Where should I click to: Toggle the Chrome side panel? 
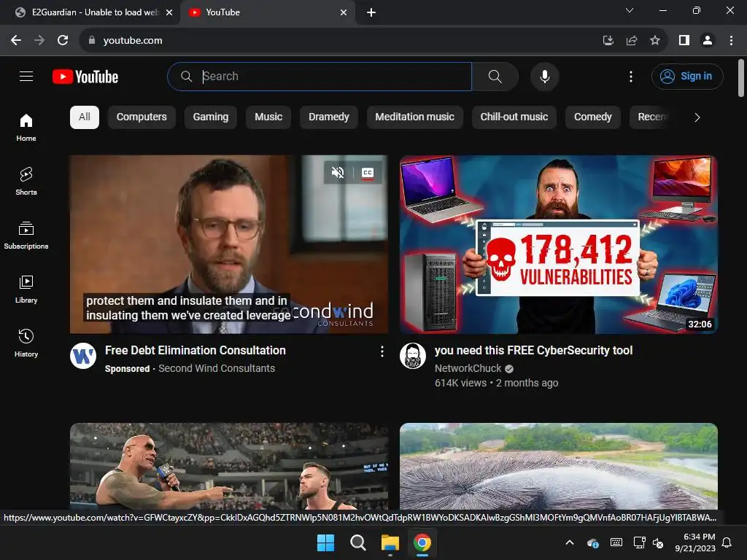click(x=684, y=41)
